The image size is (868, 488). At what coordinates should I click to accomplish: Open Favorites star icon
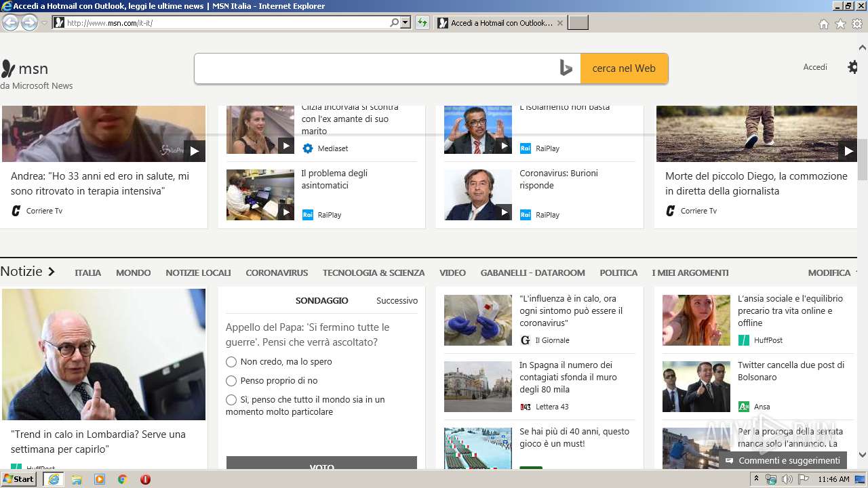pyautogui.click(x=840, y=24)
